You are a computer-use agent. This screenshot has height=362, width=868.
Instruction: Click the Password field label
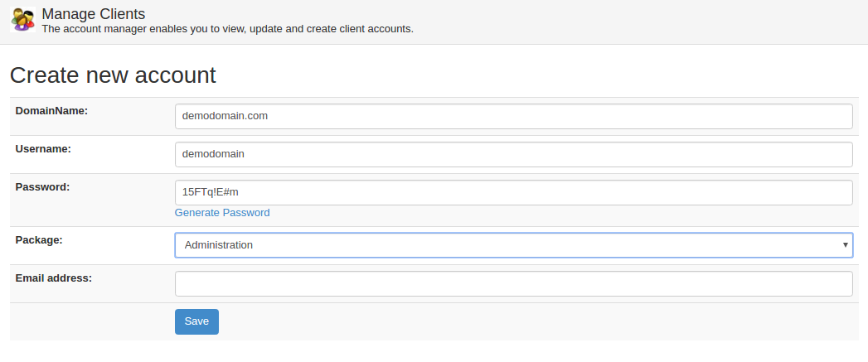42,187
